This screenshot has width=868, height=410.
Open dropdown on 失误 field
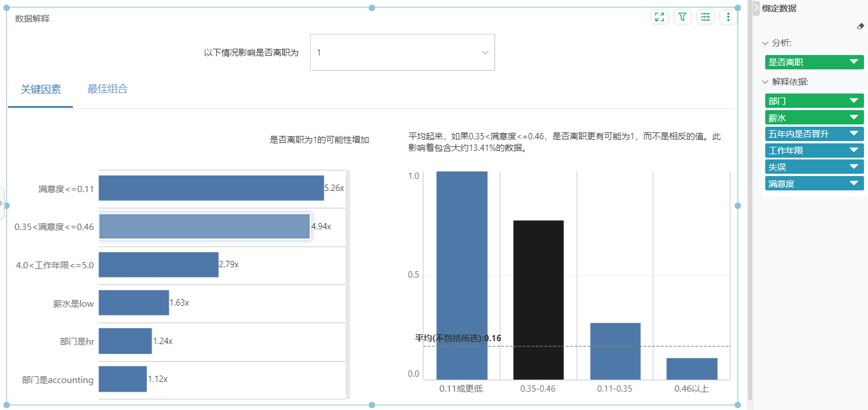click(854, 167)
